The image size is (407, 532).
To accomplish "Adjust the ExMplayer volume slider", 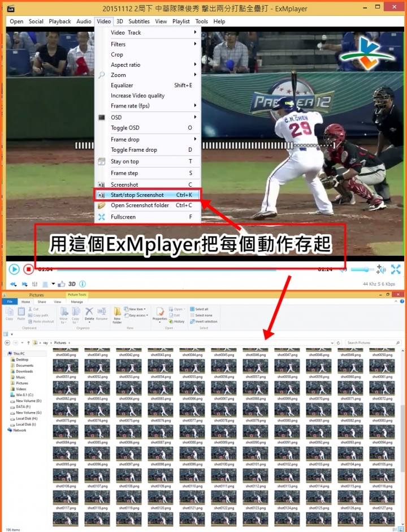I will [362, 270].
